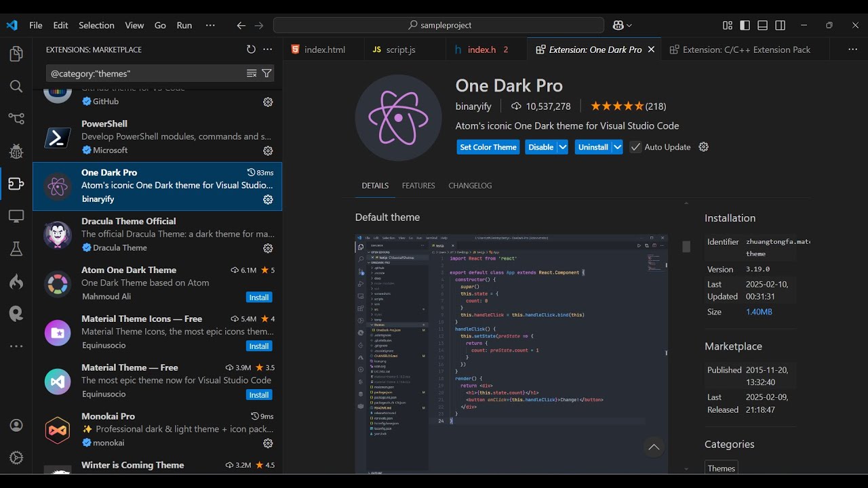Open the Default theme screenshot preview
Viewport: 868px width, 488px height.
511,354
